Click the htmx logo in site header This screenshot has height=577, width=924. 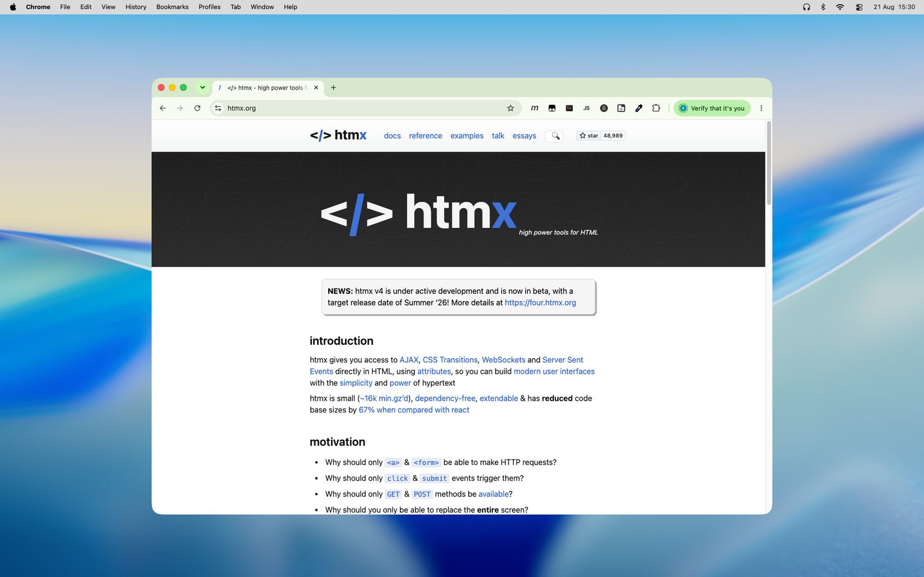click(x=338, y=135)
